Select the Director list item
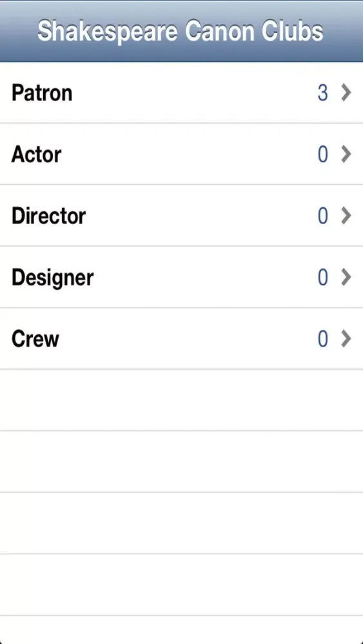This screenshot has width=363, height=644. pyautogui.click(x=181, y=216)
